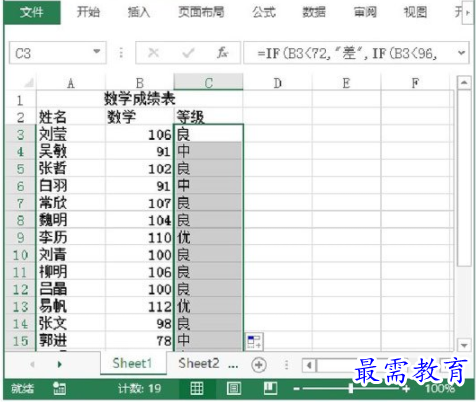This screenshot has height=402, width=476.
Task: Select row 3 header
Action: pyautogui.click(x=20, y=134)
